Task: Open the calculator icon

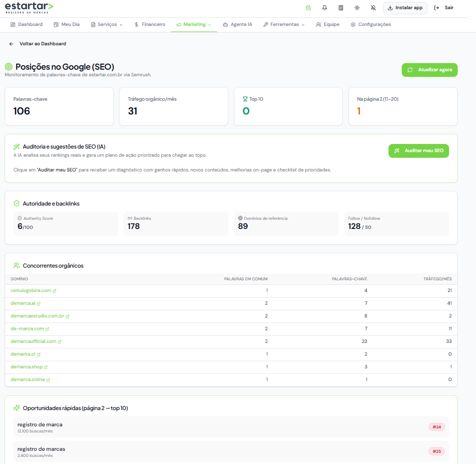Action: (x=341, y=8)
